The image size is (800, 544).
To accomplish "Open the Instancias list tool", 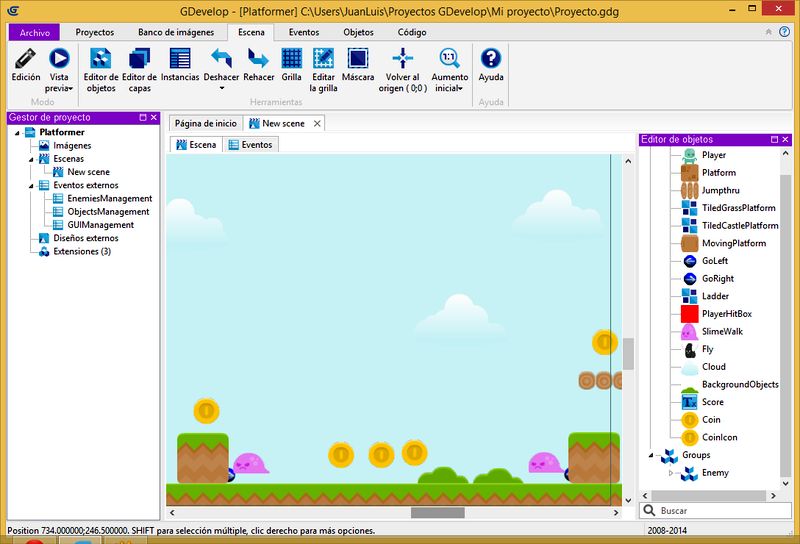I will click(x=180, y=65).
